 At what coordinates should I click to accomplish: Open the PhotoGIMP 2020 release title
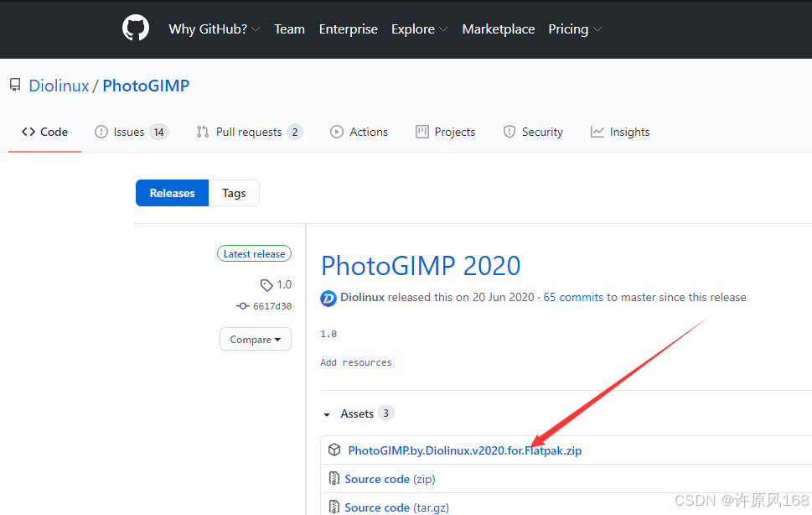[x=421, y=266]
